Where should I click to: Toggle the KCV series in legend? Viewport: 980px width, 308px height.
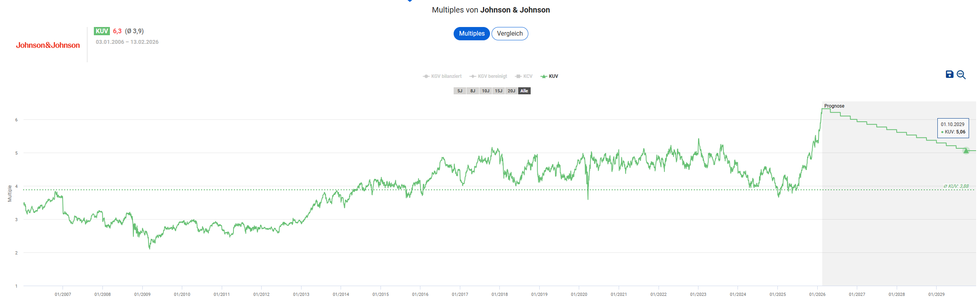click(524, 76)
